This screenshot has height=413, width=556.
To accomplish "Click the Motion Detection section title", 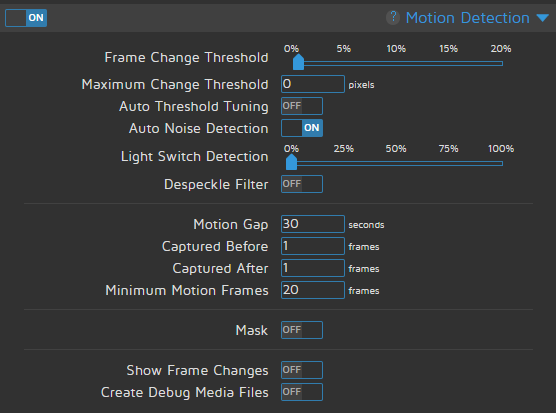I will (x=467, y=18).
